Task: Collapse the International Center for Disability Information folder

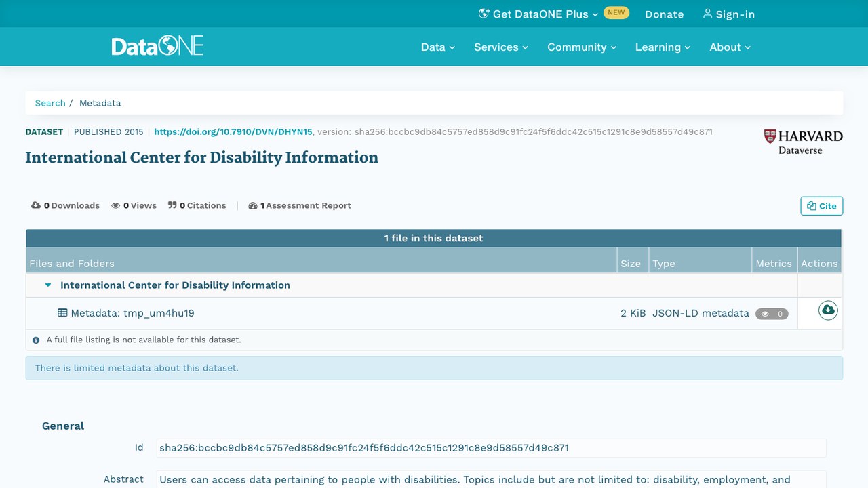Action: pyautogui.click(x=48, y=285)
